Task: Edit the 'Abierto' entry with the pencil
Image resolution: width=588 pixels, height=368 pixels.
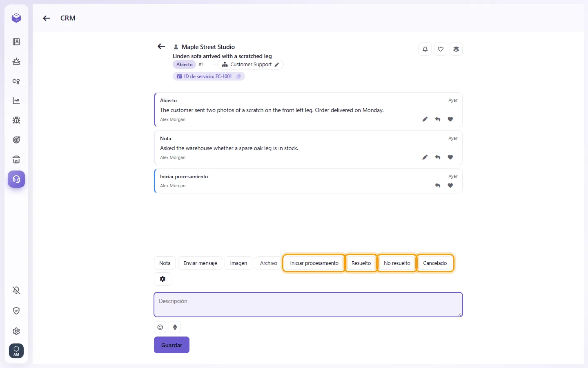Action: (425, 119)
